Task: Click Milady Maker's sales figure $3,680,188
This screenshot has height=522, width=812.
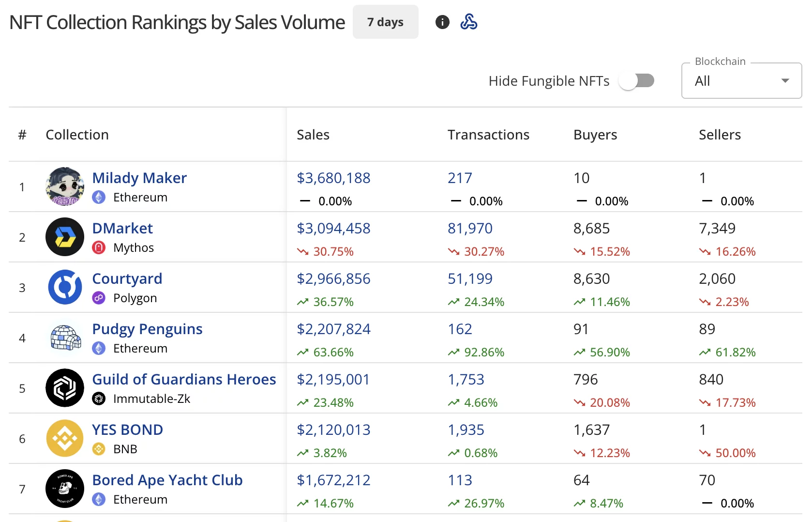Action: pos(333,178)
